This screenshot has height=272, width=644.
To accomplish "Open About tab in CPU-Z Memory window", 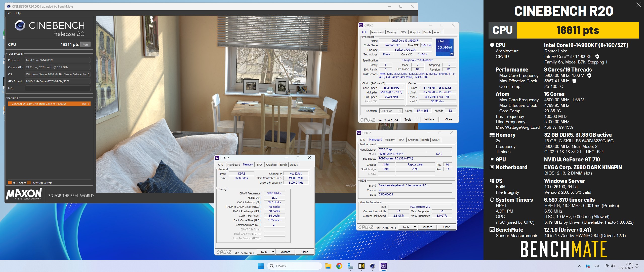I will [294, 165].
